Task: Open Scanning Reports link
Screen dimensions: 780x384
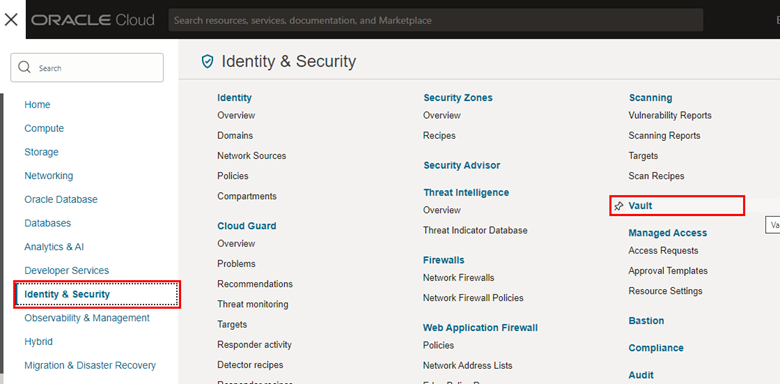Action: [x=665, y=135]
